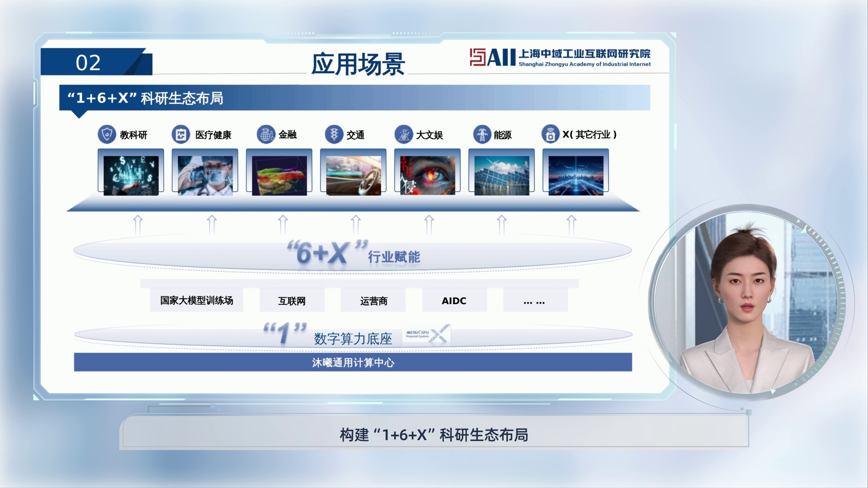Open the medical doctor thumbnail image
Screen dimensions: 868x488
[x=205, y=175]
